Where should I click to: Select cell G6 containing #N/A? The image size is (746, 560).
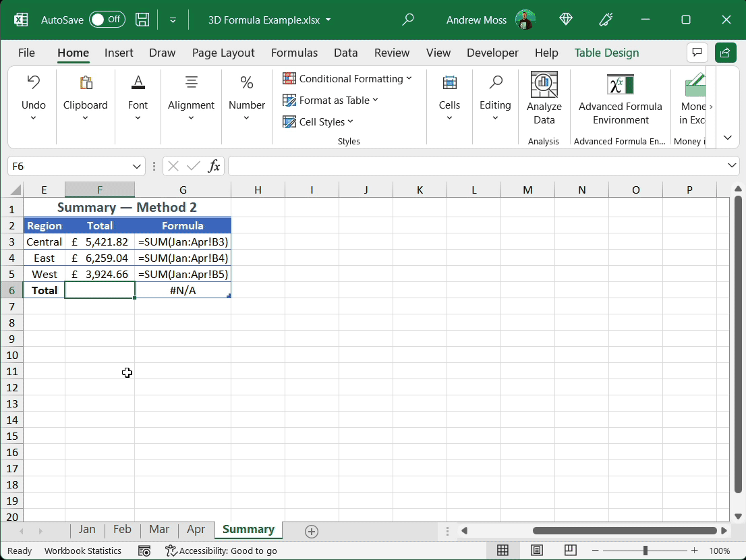pyautogui.click(x=183, y=291)
